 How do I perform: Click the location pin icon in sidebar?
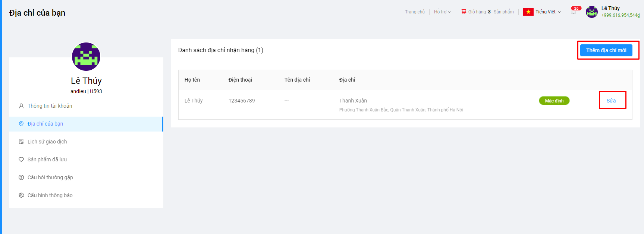[x=21, y=124]
